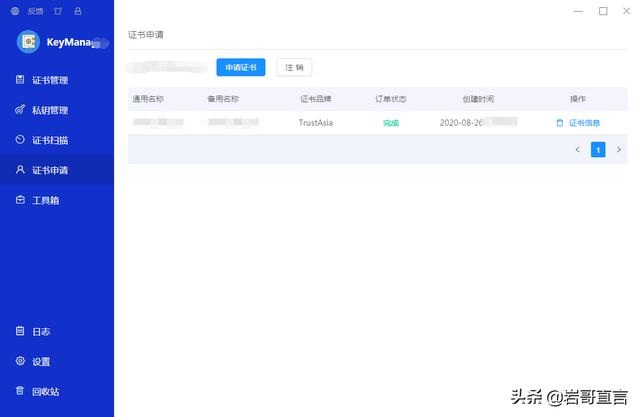The image size is (640, 417).
Task: Click the 订单状态 column header
Action: click(391, 99)
